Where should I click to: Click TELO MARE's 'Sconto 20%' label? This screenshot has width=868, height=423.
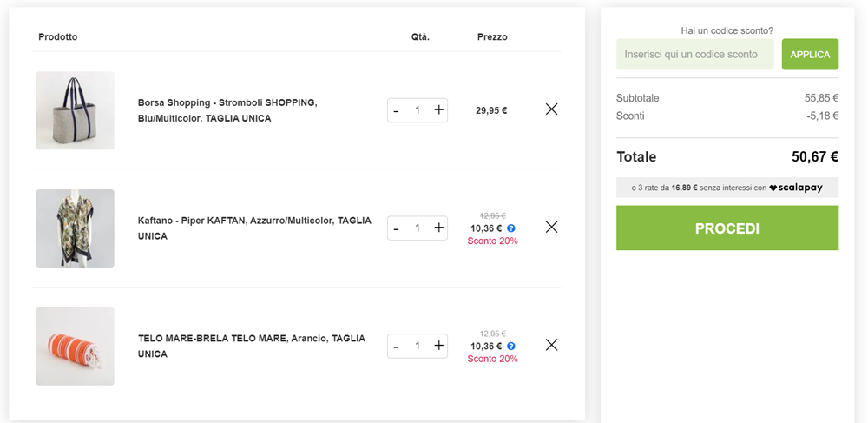click(492, 359)
